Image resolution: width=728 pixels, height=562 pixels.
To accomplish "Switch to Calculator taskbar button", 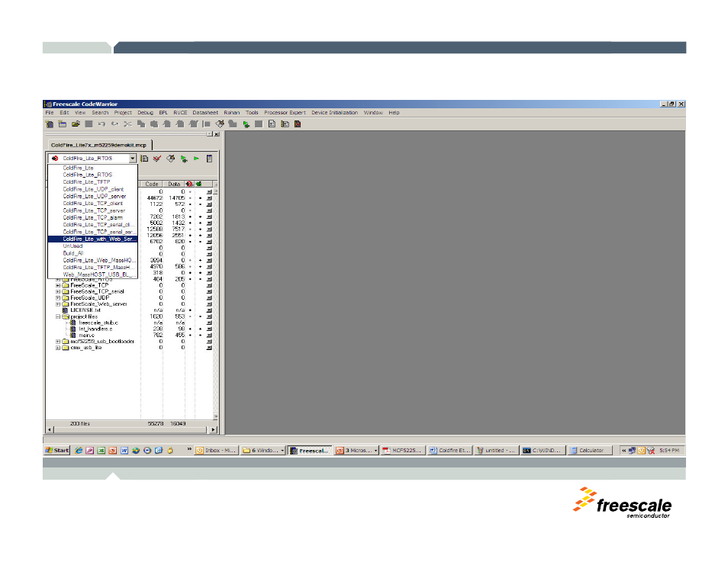I will pos(590,450).
